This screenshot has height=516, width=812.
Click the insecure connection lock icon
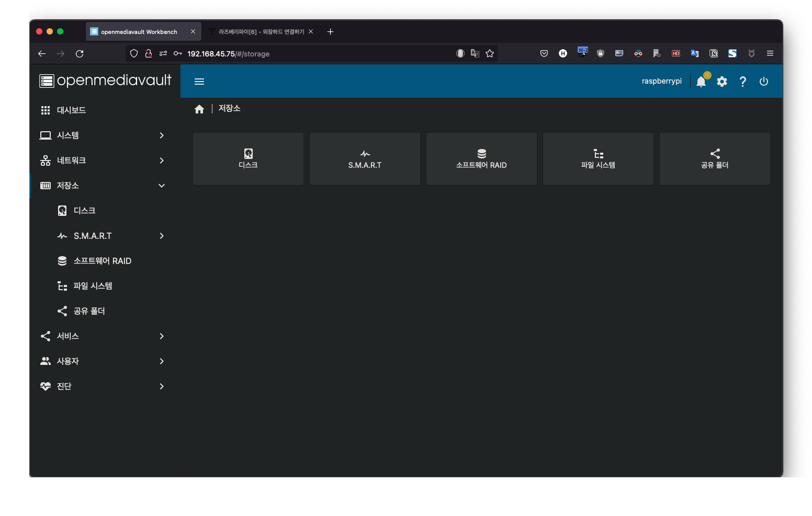coord(149,53)
